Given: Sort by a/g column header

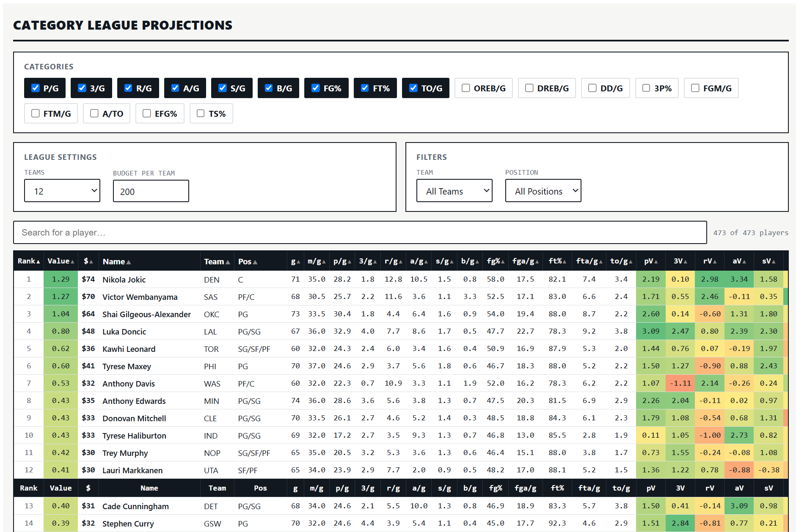Looking at the screenshot, I should click(x=419, y=261).
